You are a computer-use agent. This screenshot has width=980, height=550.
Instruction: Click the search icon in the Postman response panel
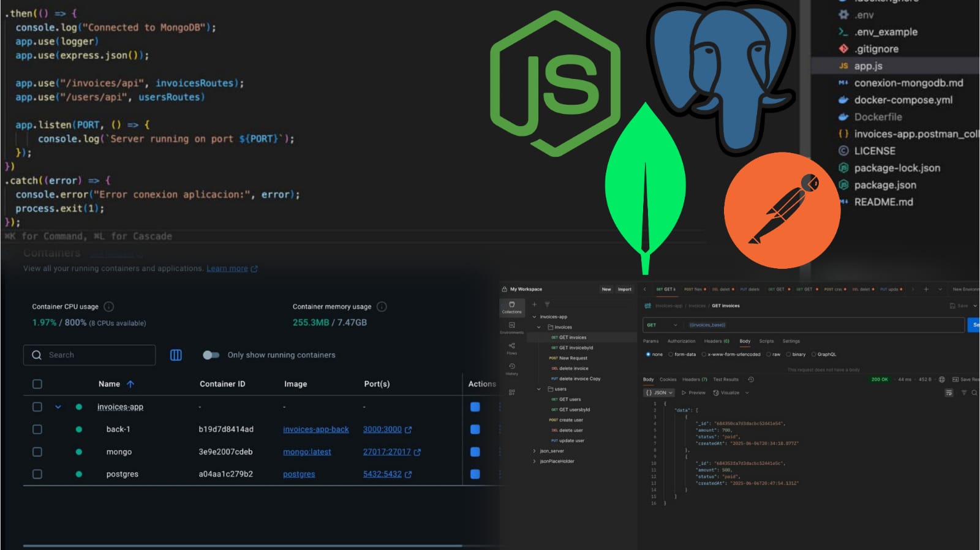coord(974,393)
